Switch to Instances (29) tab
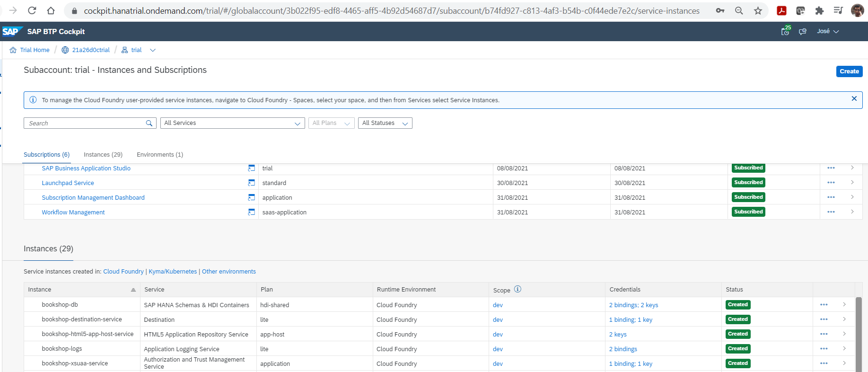 (103, 155)
